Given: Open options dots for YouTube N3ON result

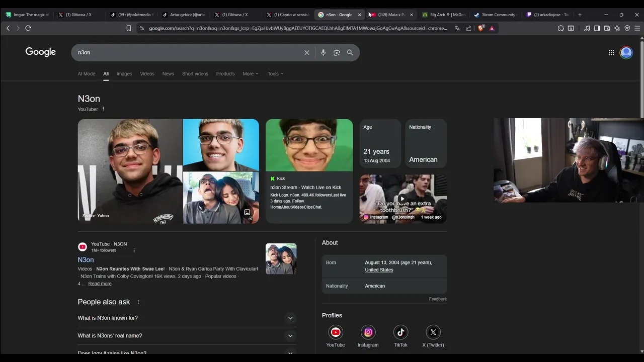Looking at the screenshot, I should (134, 250).
